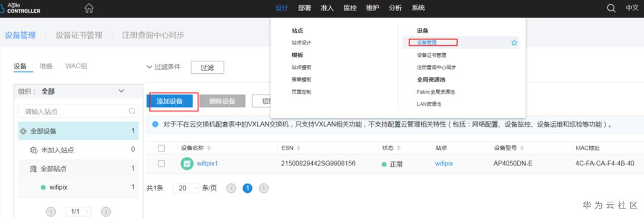Open the home icon in top bar
Image resolution: width=644 pixels, height=218 pixels.
tap(89, 8)
